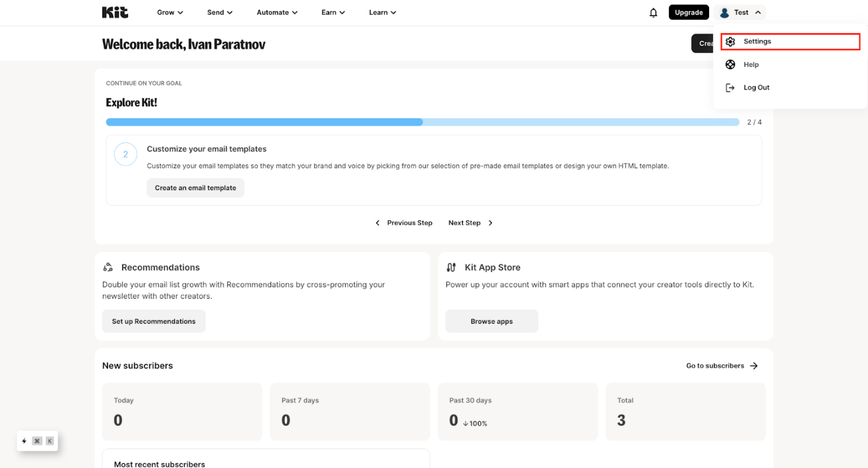868x468 pixels.
Task: Open the Grow dropdown menu
Action: pyautogui.click(x=169, y=12)
